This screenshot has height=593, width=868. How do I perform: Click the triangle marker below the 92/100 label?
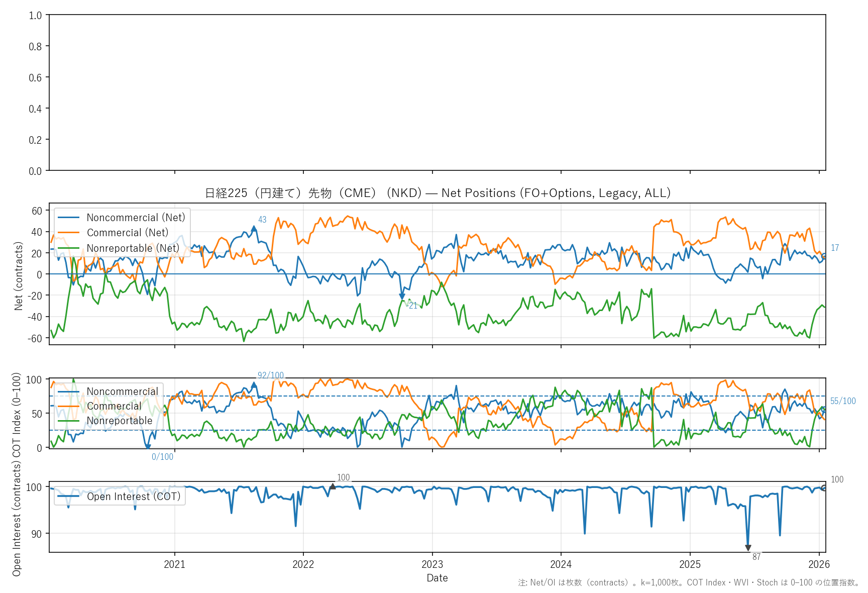pyautogui.click(x=254, y=385)
